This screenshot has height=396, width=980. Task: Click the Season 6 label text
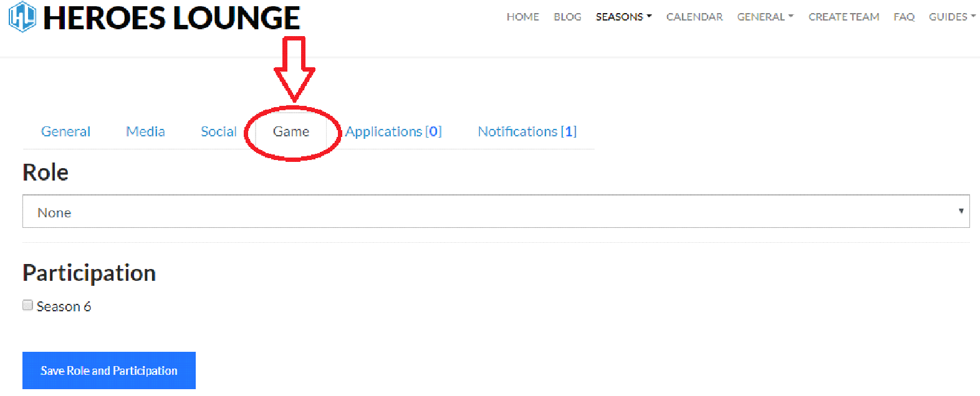(x=64, y=306)
